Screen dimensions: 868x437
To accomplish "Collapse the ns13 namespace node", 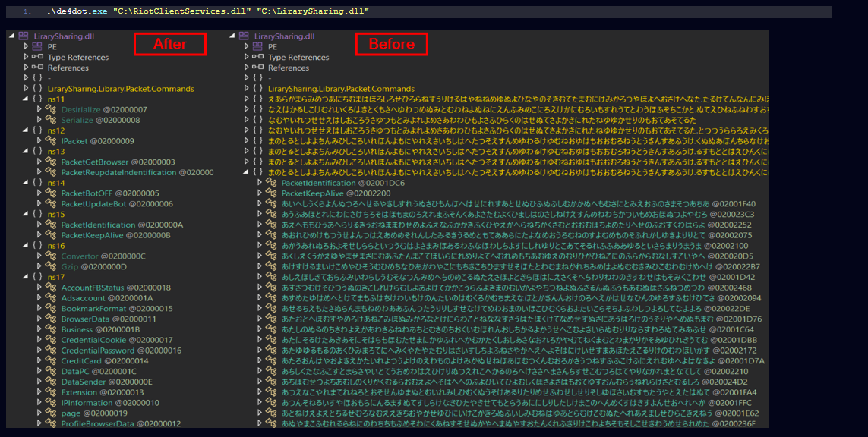I will (26, 152).
